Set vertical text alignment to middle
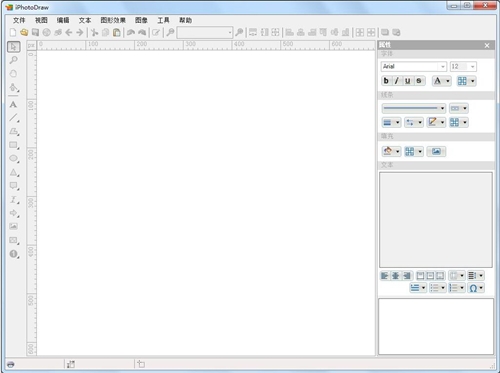500x373 pixels. coord(430,276)
